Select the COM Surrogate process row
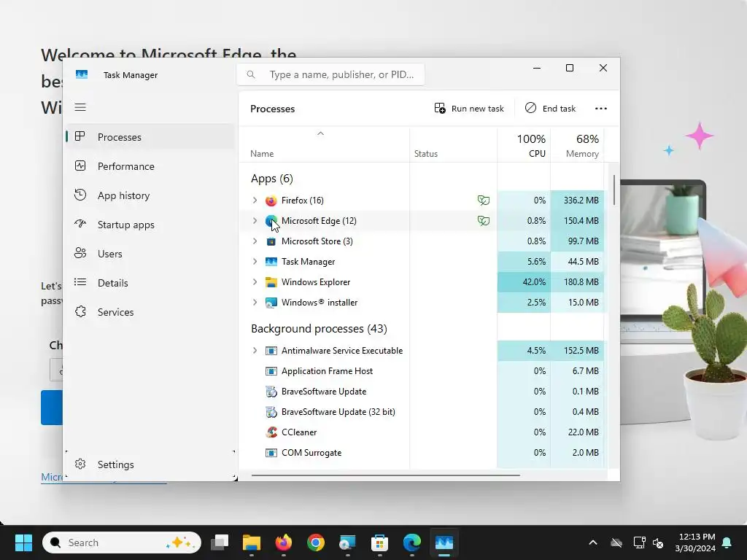This screenshot has height=560, width=747. 422,453
